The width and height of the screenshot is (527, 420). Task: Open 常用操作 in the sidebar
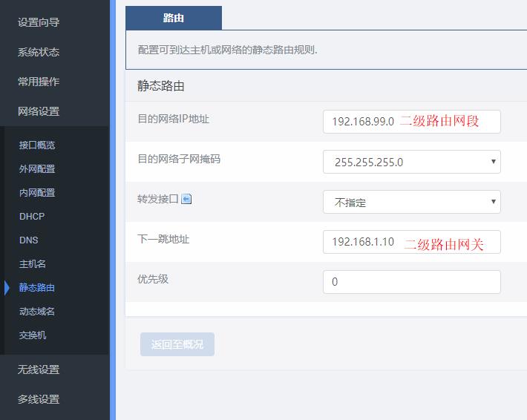[x=39, y=82]
